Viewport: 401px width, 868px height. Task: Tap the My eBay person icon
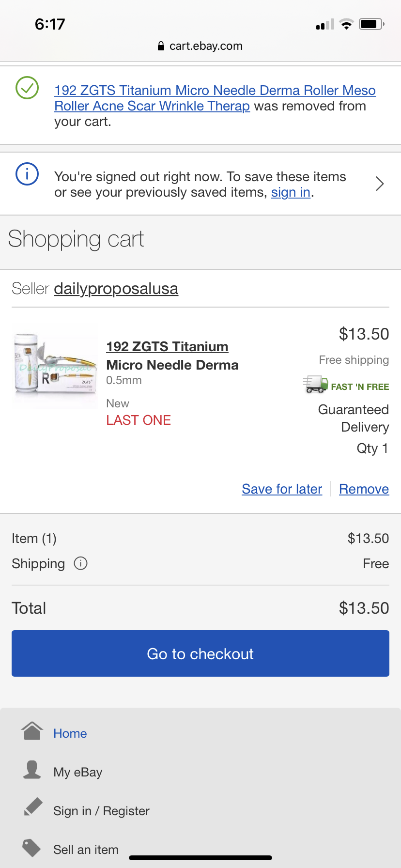[x=32, y=770]
